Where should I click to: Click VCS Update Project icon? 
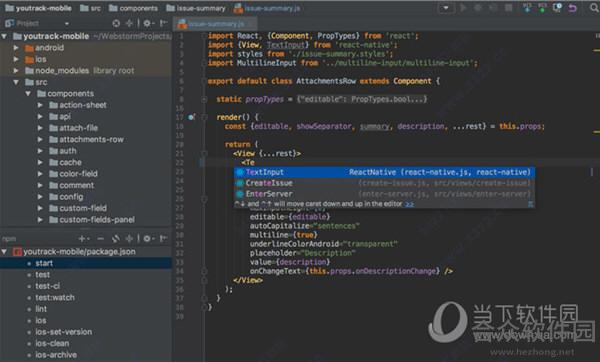pyautogui.click(x=527, y=8)
